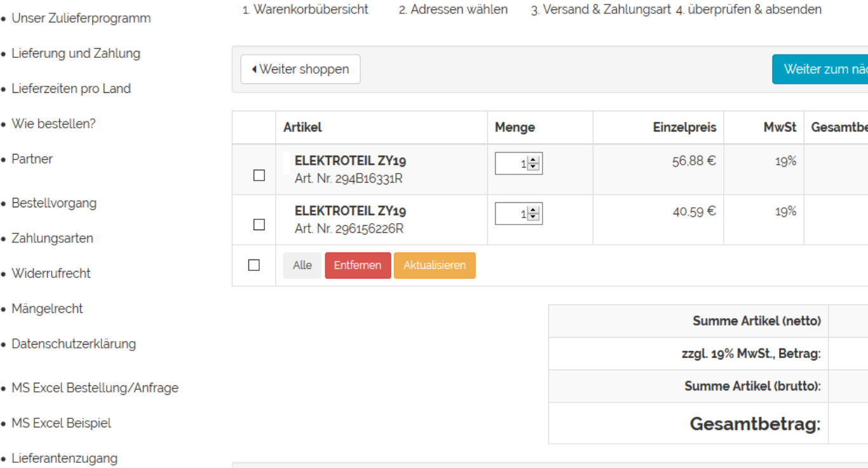Go to the Adressen wählen step

tap(454, 10)
